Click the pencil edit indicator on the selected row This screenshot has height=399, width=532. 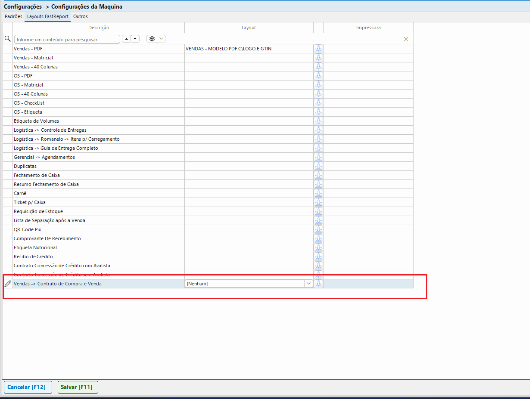point(8,284)
